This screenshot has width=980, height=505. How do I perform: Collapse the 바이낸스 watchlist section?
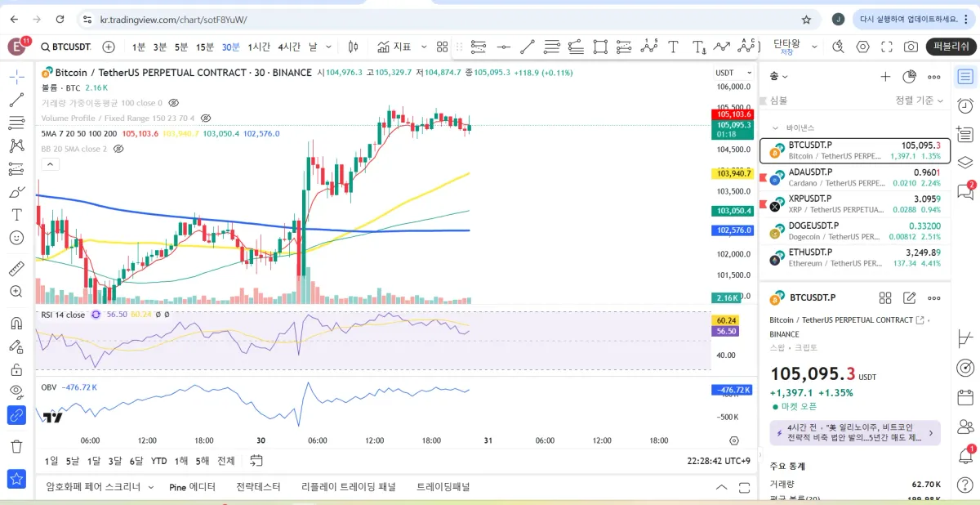775,128
